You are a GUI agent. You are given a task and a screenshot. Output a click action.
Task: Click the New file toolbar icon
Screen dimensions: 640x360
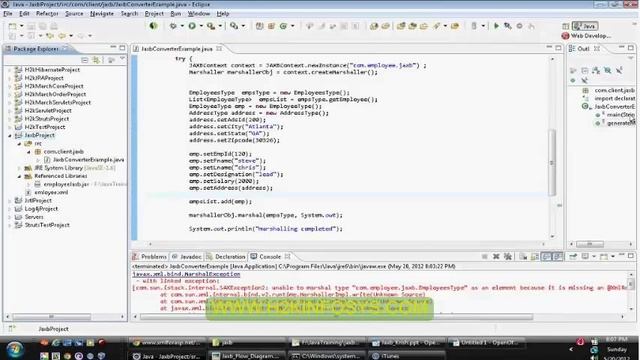[13, 26]
